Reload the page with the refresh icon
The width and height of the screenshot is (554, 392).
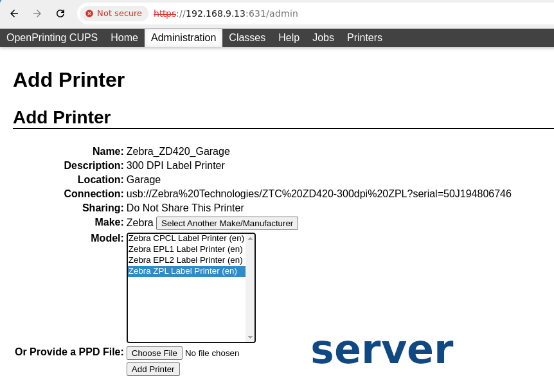[60, 13]
